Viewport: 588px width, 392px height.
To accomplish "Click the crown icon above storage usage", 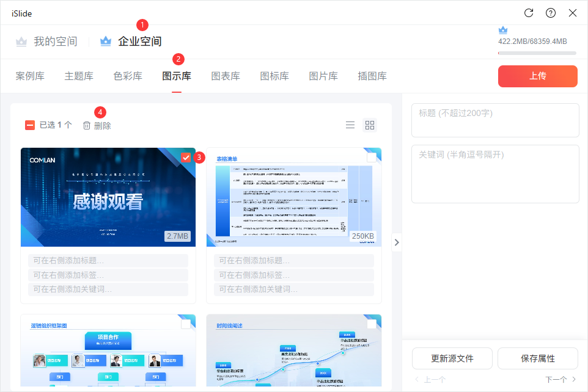I will point(503,30).
